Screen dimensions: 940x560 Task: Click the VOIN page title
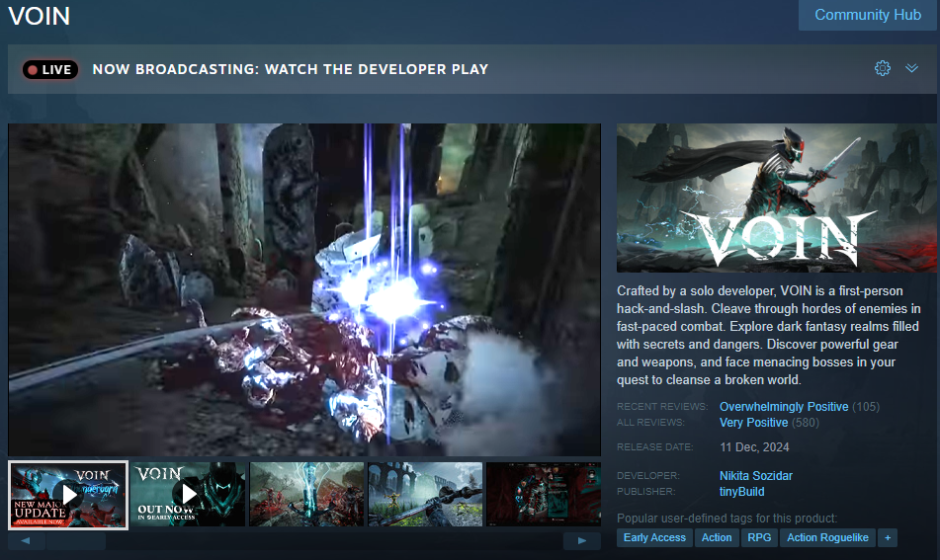[39, 16]
